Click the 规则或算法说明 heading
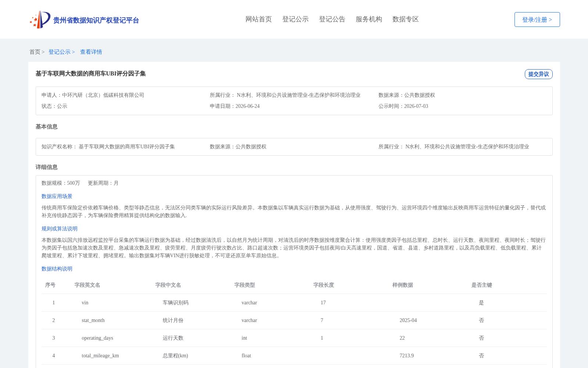 point(60,229)
